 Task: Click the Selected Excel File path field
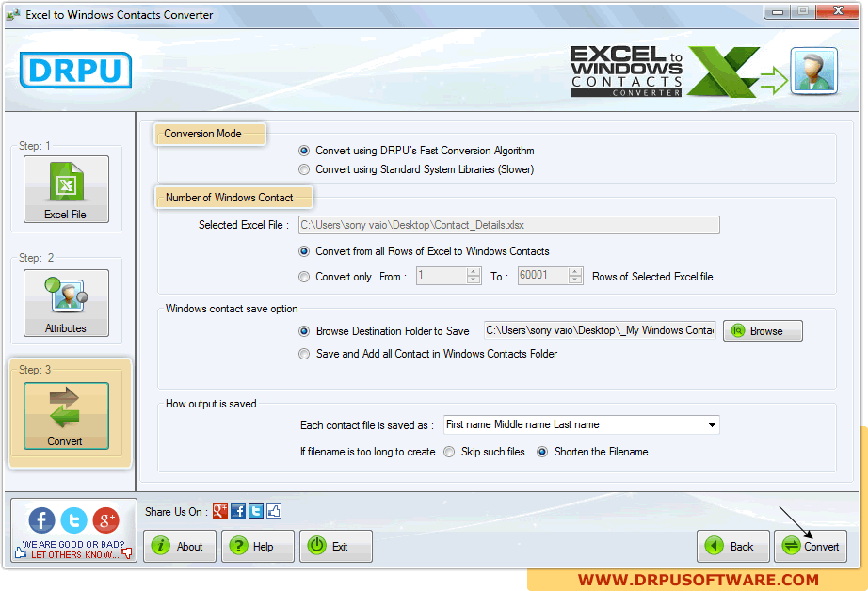coord(508,225)
